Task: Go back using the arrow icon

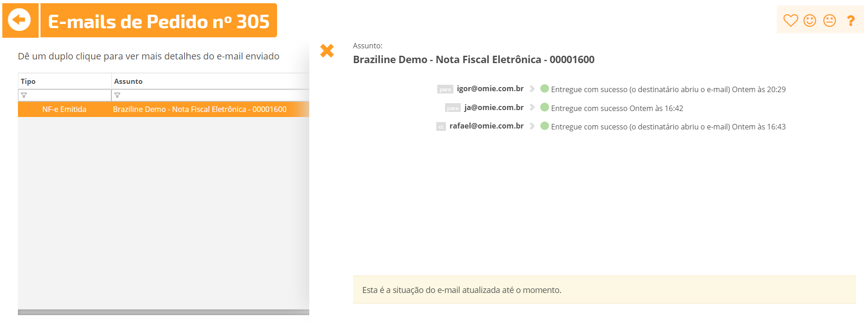Action: 20,20
